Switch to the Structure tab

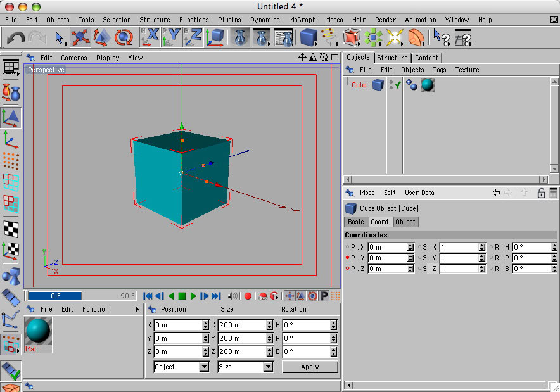(x=392, y=58)
